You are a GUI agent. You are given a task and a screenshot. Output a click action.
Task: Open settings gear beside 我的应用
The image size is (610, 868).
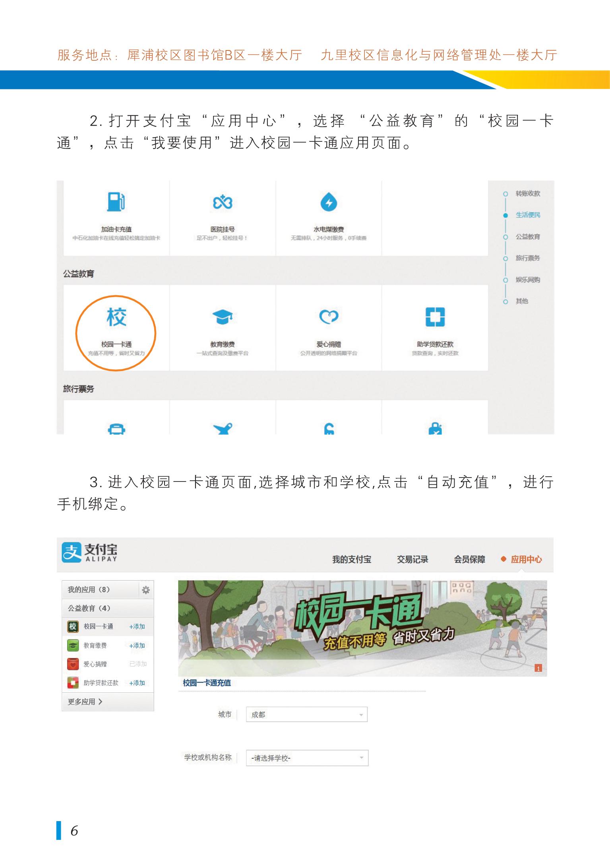[146, 590]
